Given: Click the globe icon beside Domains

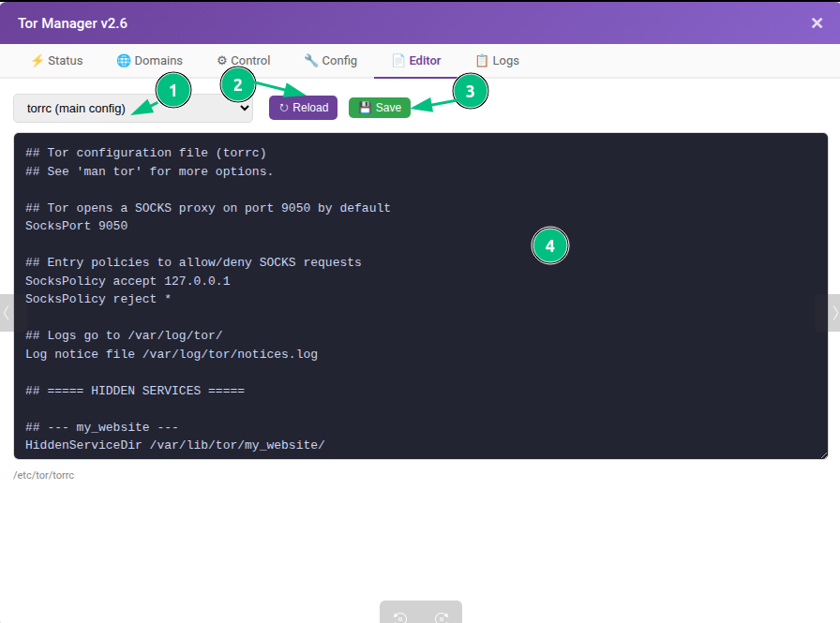Looking at the screenshot, I should pyautogui.click(x=124, y=61).
